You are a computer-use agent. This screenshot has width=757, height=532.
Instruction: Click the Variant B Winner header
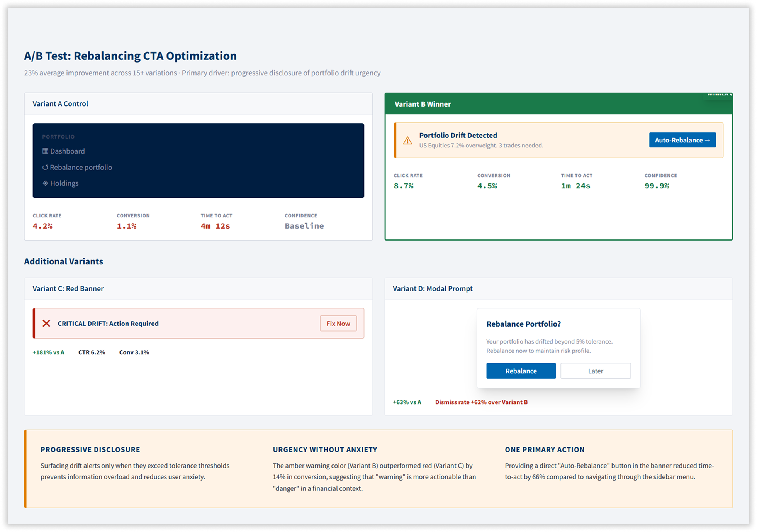pos(423,104)
